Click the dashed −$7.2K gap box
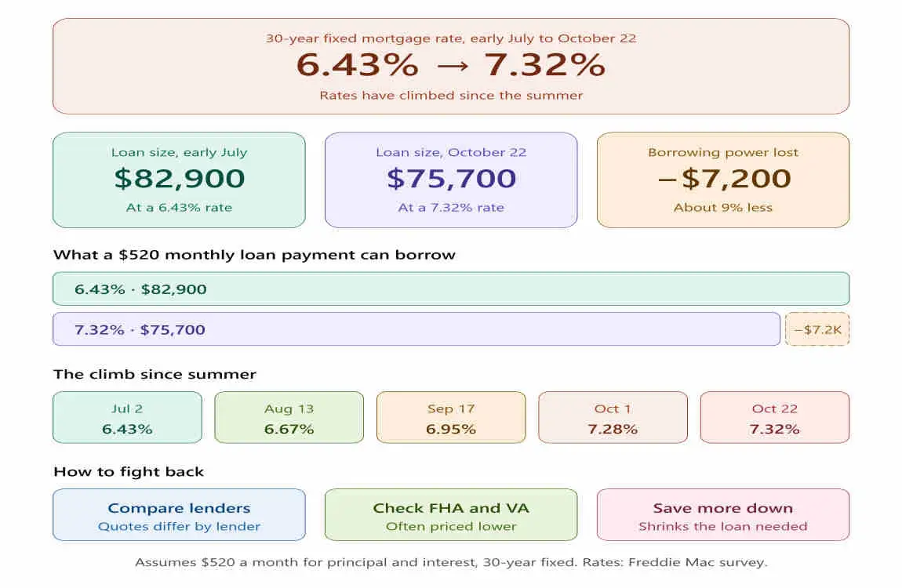The width and height of the screenshot is (902, 588). pos(817,329)
